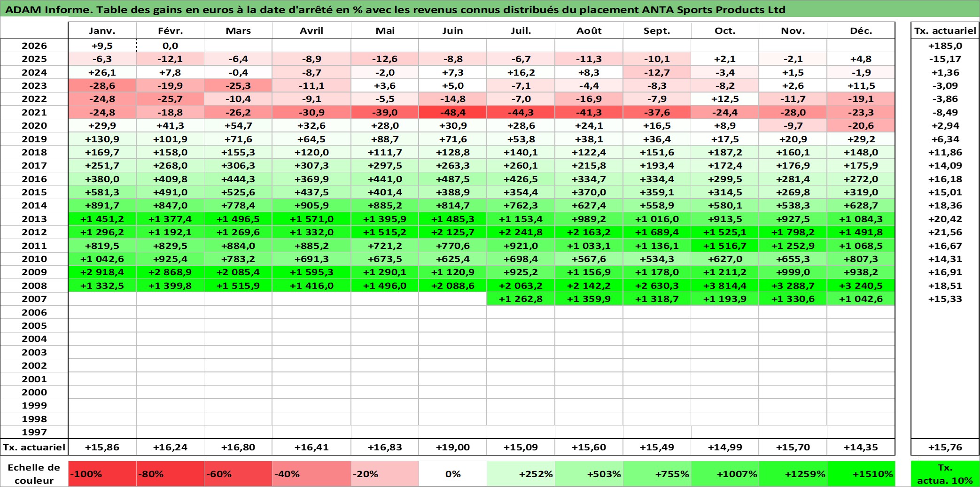Image resolution: width=980 pixels, height=487 pixels.
Task: Select the +15,76 overall actuarial rate
Action: pyautogui.click(x=945, y=447)
